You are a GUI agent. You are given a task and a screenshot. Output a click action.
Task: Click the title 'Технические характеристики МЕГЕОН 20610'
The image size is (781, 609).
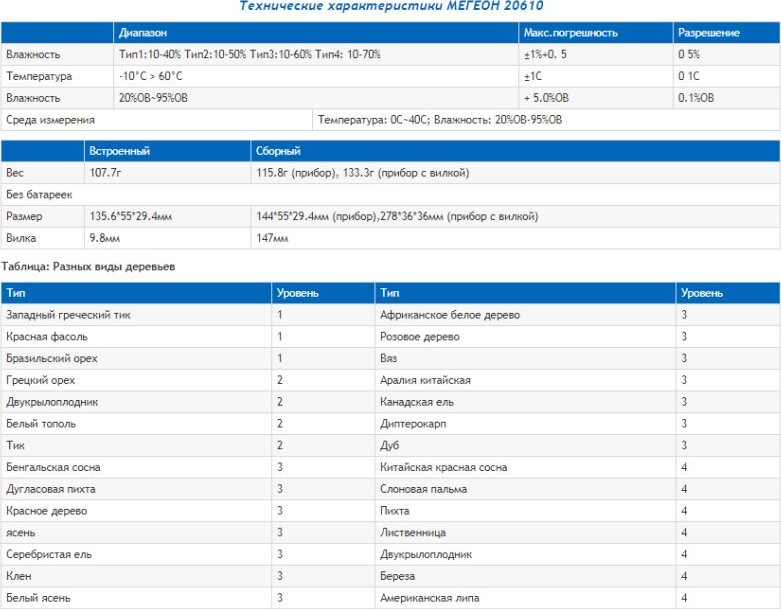click(x=391, y=6)
